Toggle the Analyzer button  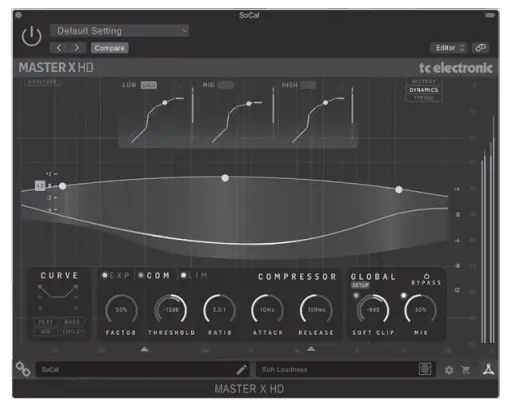click(42, 82)
